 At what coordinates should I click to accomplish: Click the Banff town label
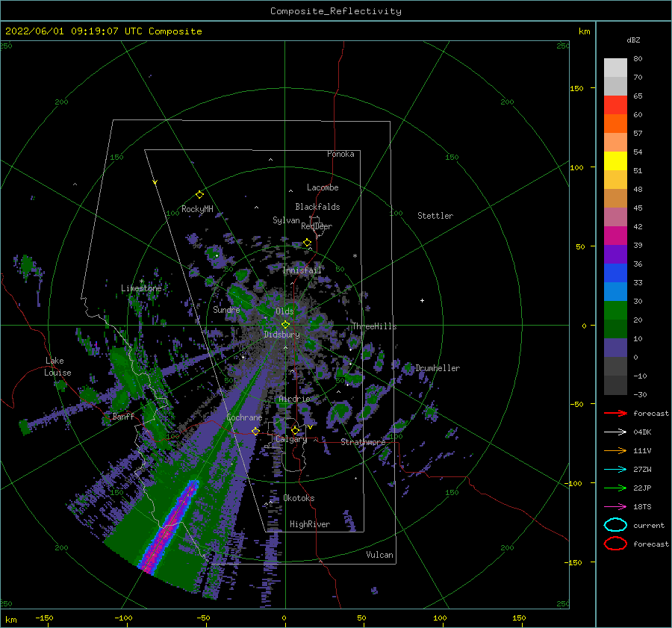click(x=123, y=416)
